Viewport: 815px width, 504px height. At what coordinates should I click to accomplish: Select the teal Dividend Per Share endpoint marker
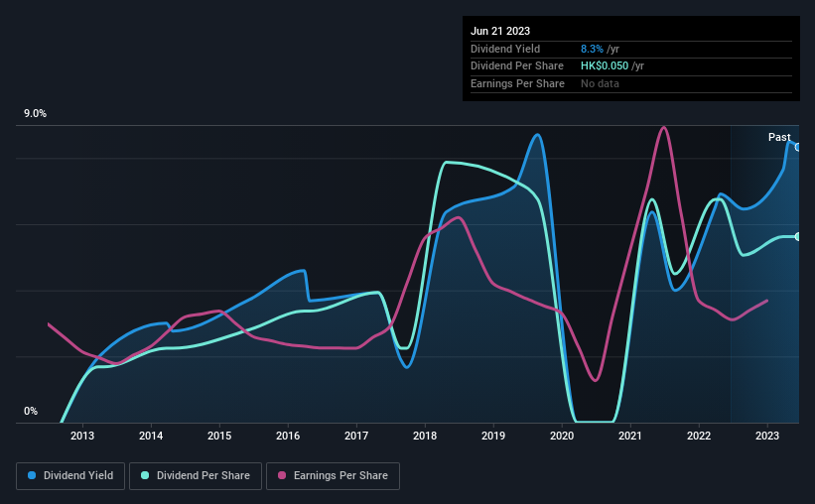(798, 237)
